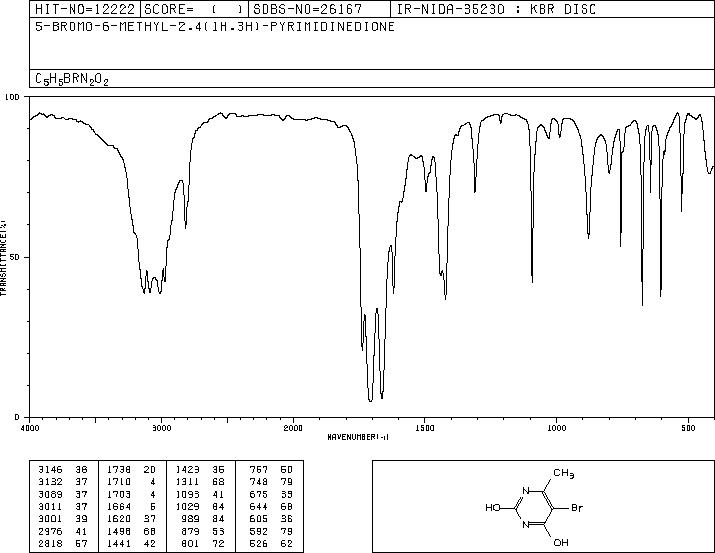Select peak table entry 1029
The height and width of the screenshot is (553, 715).
click(200, 506)
